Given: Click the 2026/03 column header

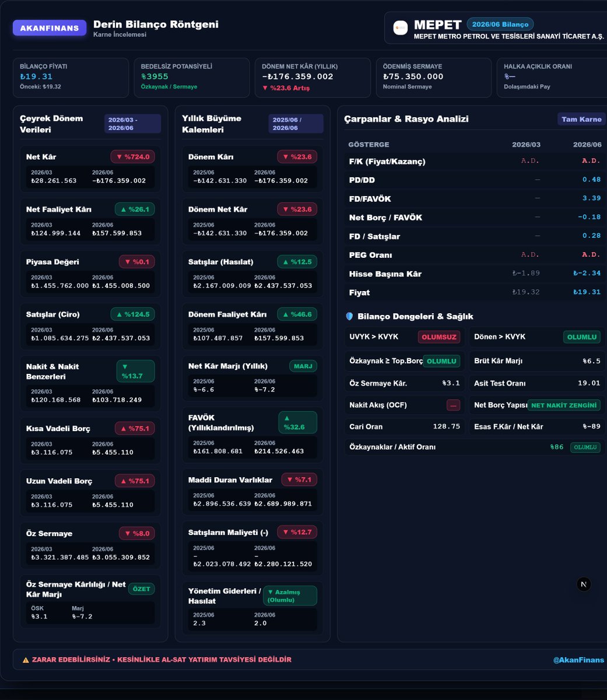Looking at the screenshot, I should point(526,145).
